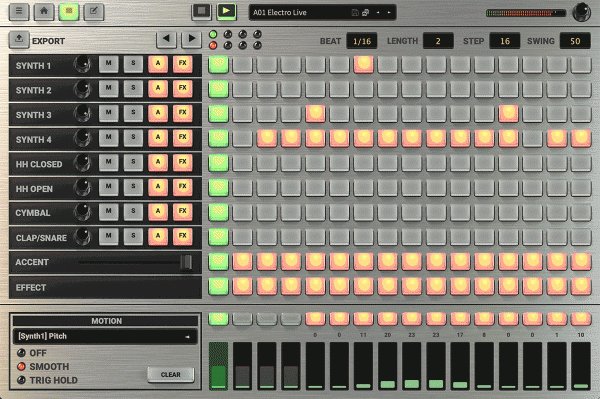600x399 pixels.
Task: Click the SYNTH 3 level knob
Action: click(83, 114)
